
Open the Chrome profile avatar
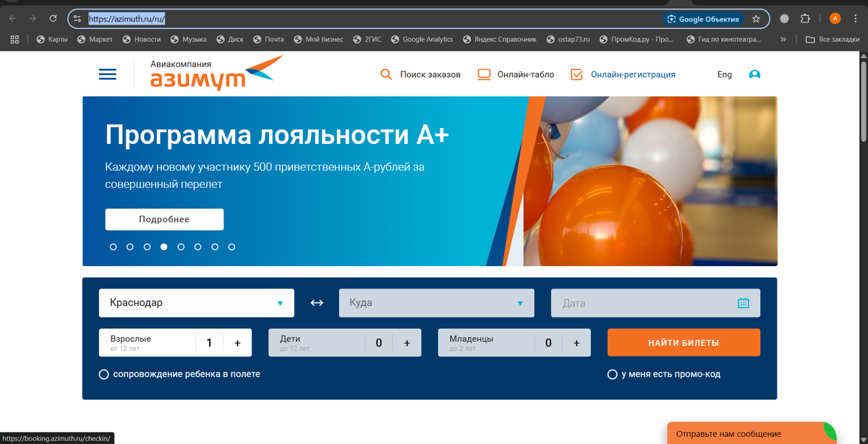(x=835, y=19)
